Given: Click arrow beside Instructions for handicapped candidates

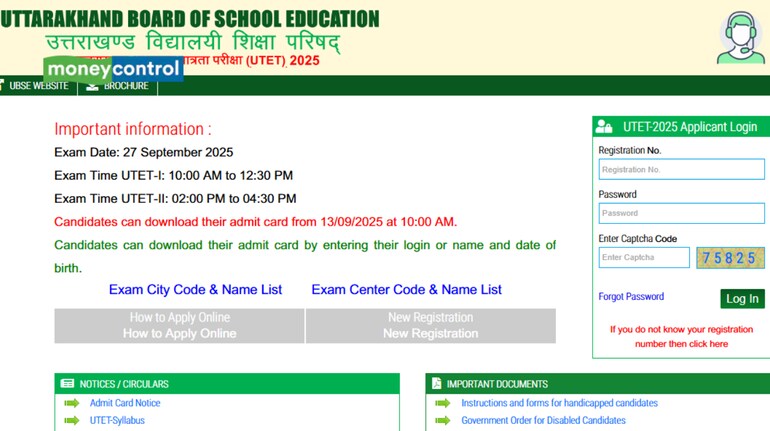Looking at the screenshot, I should (442, 403).
